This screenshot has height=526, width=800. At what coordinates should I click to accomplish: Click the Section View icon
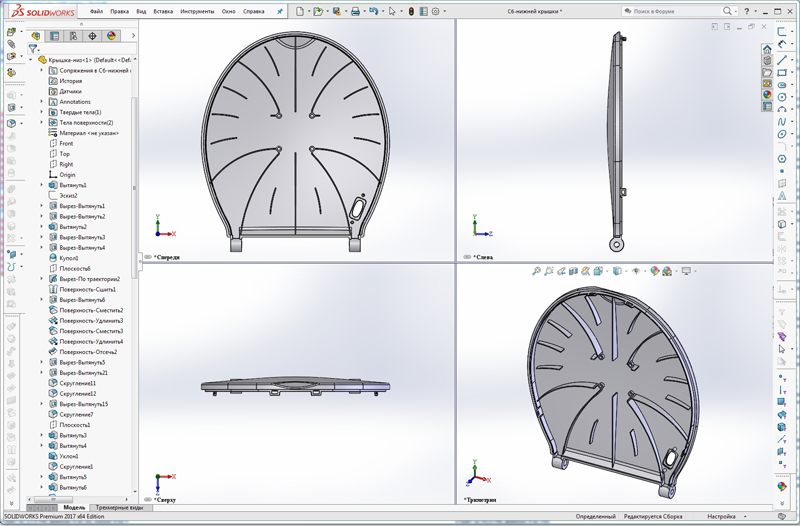[573, 271]
